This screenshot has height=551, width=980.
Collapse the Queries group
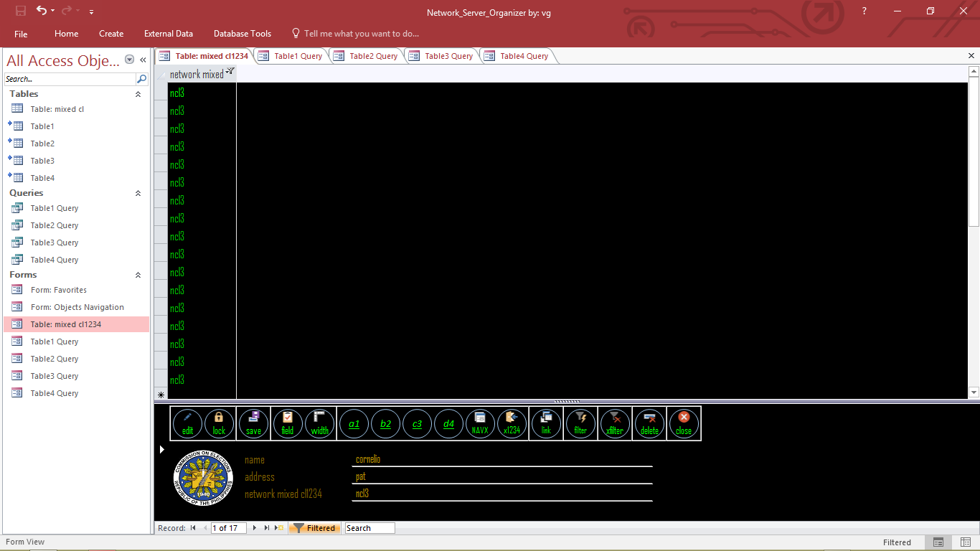click(138, 193)
